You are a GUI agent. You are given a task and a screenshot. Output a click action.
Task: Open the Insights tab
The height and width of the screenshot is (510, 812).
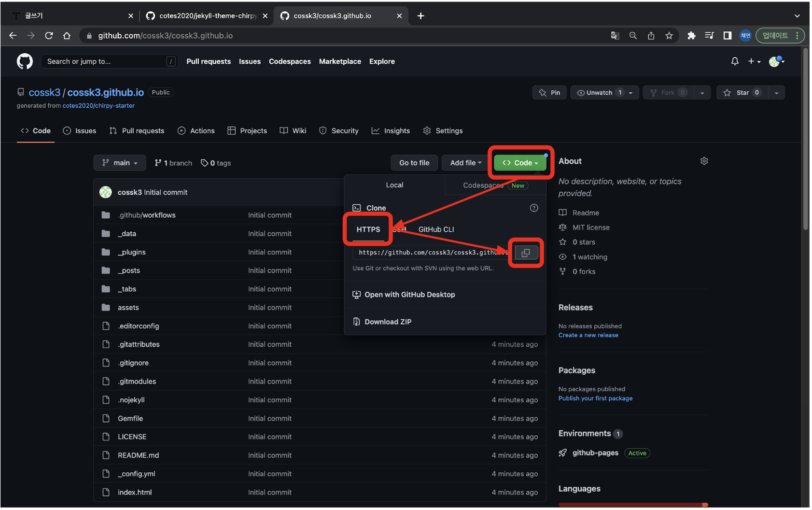pyautogui.click(x=391, y=131)
